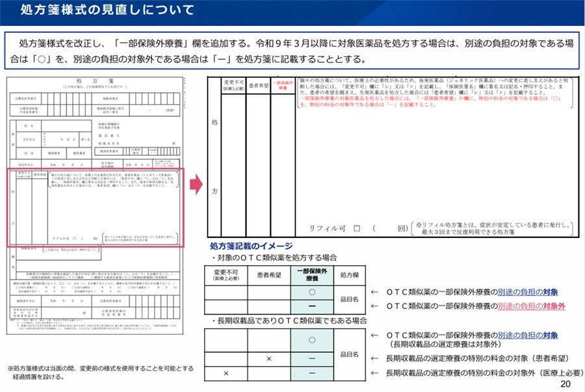Click the ○ cell in the first example table
Screen dimensions: 585x392
(312, 293)
